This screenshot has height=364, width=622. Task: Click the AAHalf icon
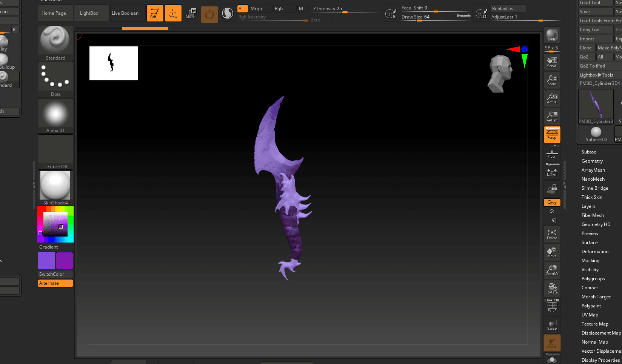552,117
